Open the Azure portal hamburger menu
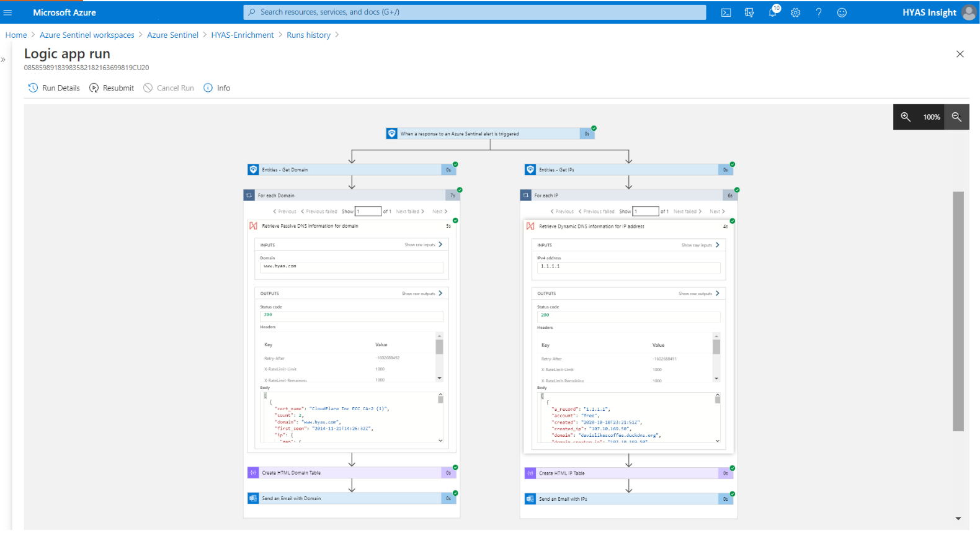980x538 pixels. coord(8,12)
